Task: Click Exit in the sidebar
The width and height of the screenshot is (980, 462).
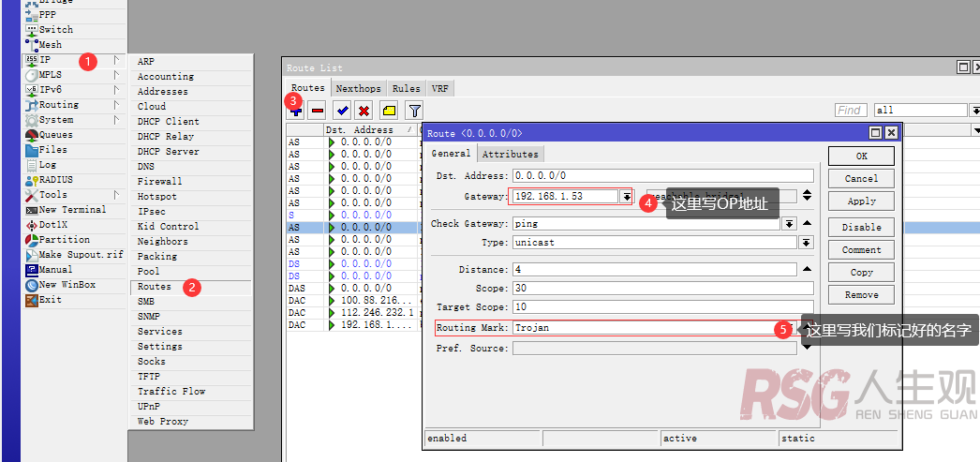Action: (74, 300)
